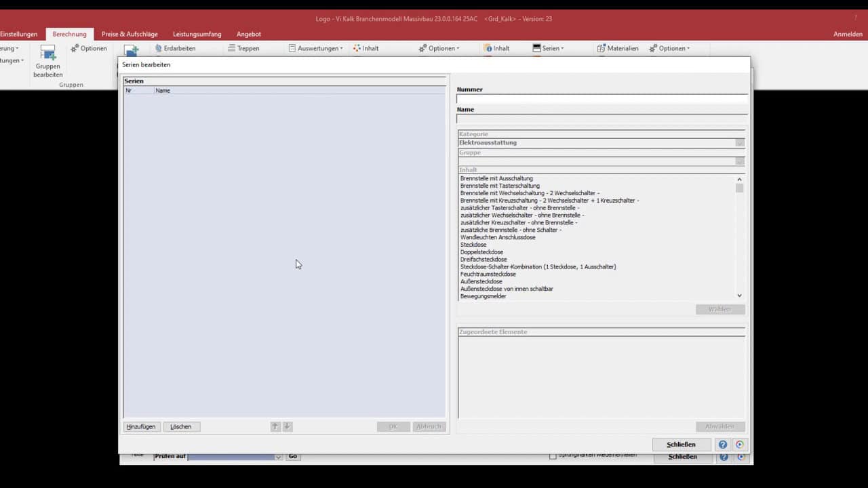
Task: Click the Go button in background window
Action: pyautogui.click(x=293, y=456)
